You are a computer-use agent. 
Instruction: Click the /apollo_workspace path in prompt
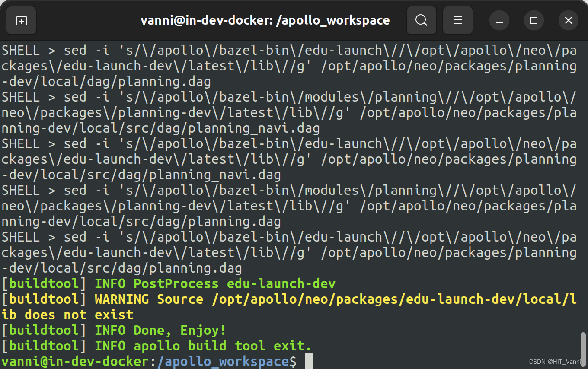tap(224, 362)
